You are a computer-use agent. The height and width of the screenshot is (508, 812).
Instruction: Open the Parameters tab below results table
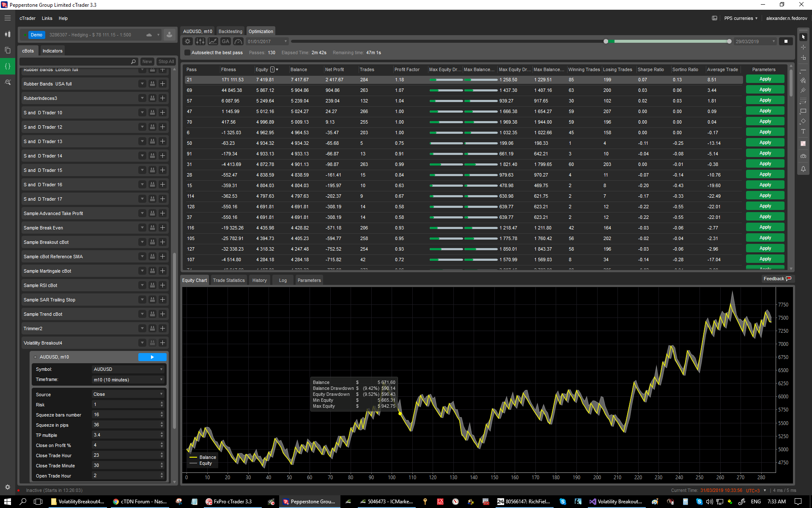(x=309, y=280)
